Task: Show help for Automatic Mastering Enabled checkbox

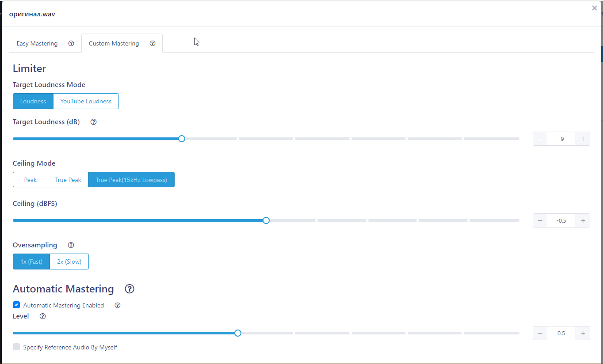Action: [x=118, y=305]
